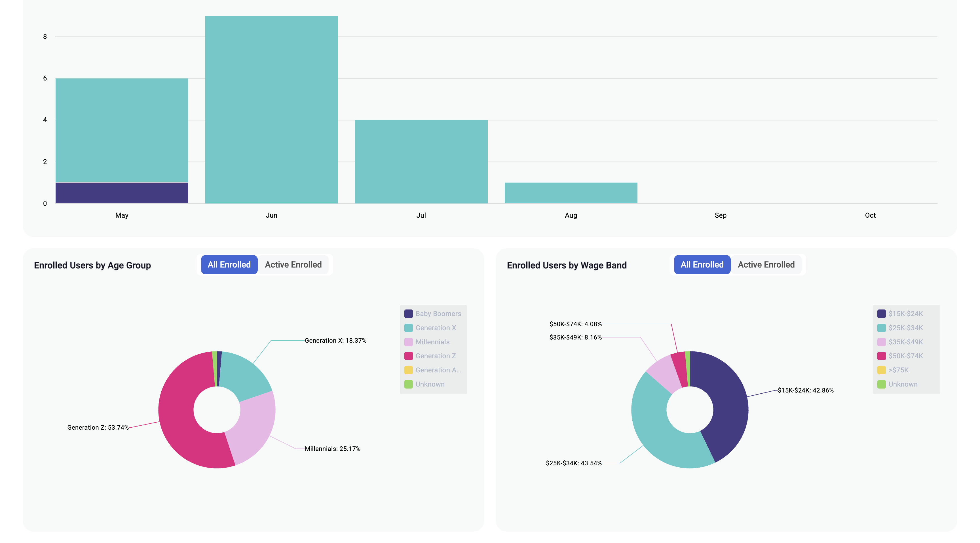The height and width of the screenshot is (543, 980).
Task: Toggle the Baby Boomers legend swatch
Action: click(x=408, y=314)
